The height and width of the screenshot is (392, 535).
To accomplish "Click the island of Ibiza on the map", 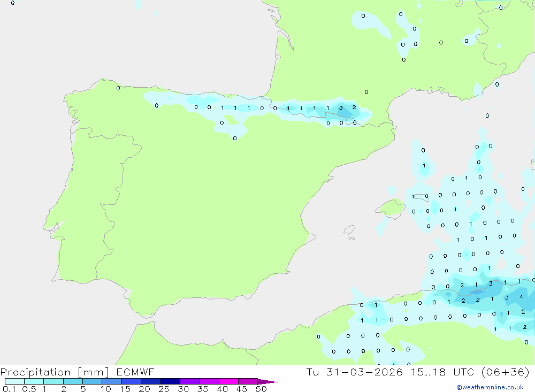I will pyautogui.click(x=349, y=229).
